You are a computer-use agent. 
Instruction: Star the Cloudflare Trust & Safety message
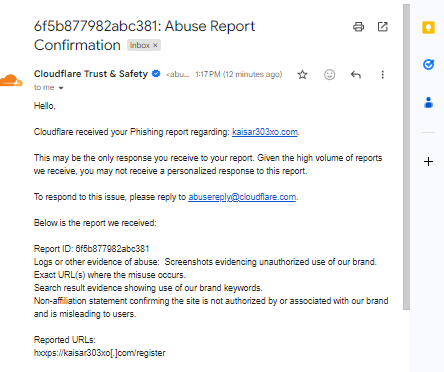coord(302,74)
